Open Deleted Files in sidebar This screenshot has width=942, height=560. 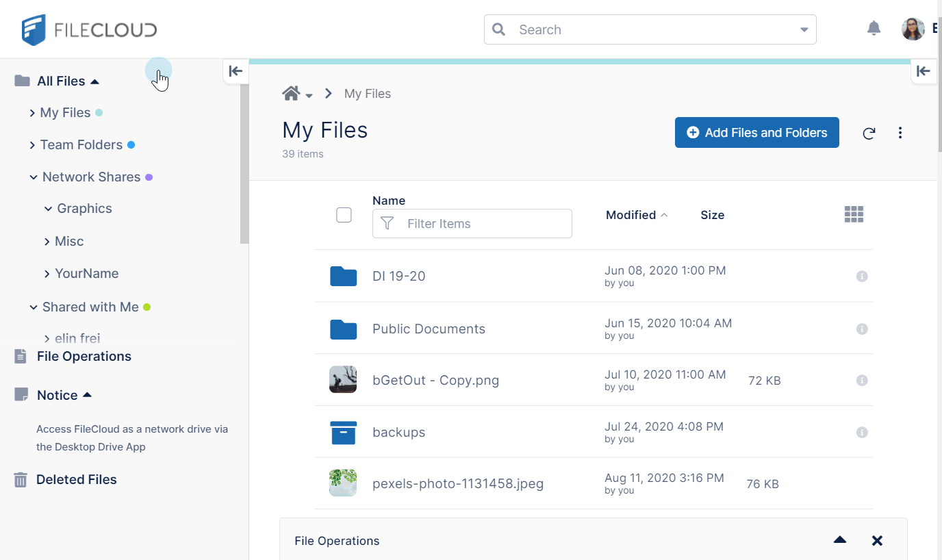click(x=76, y=480)
